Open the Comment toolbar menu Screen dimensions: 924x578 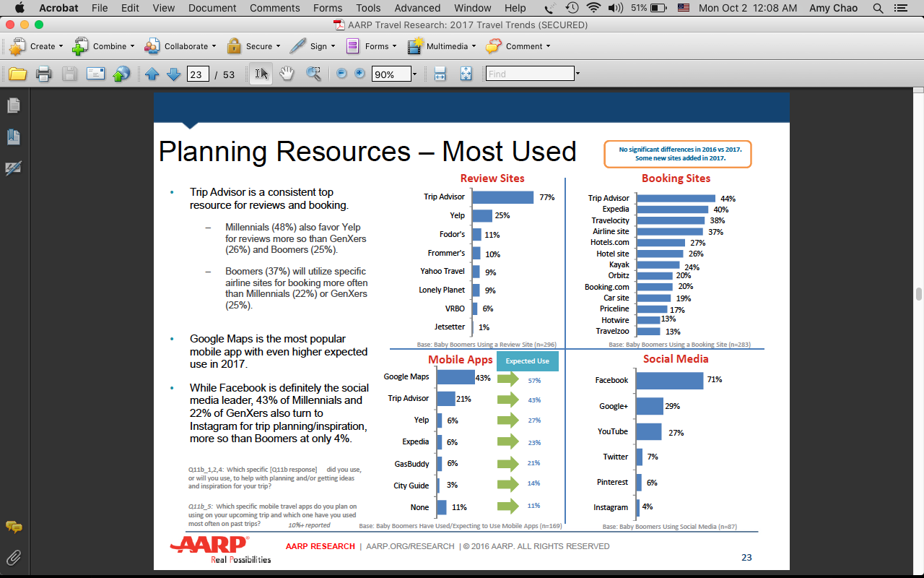coord(518,46)
